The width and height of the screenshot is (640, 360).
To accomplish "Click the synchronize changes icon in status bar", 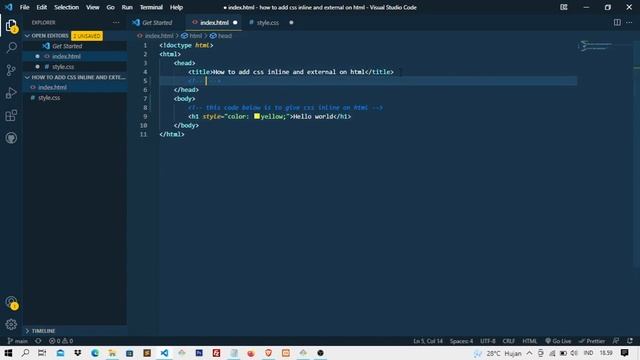I will pos(38,341).
